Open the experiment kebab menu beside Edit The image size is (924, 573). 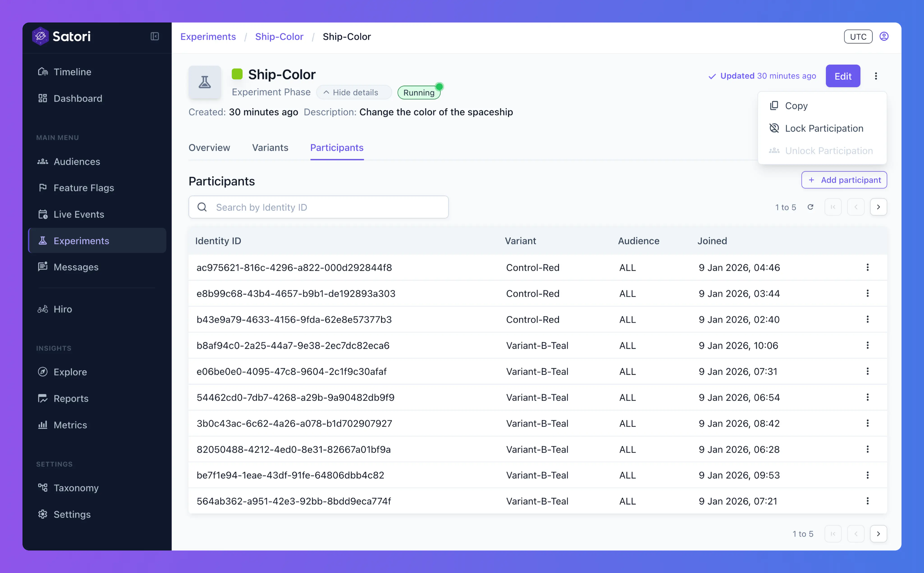(x=876, y=76)
